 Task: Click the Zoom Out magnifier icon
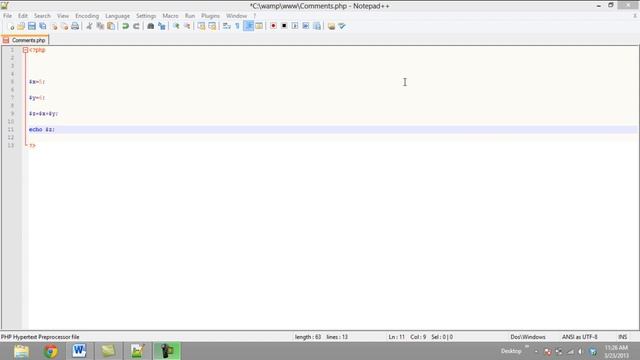click(187, 26)
